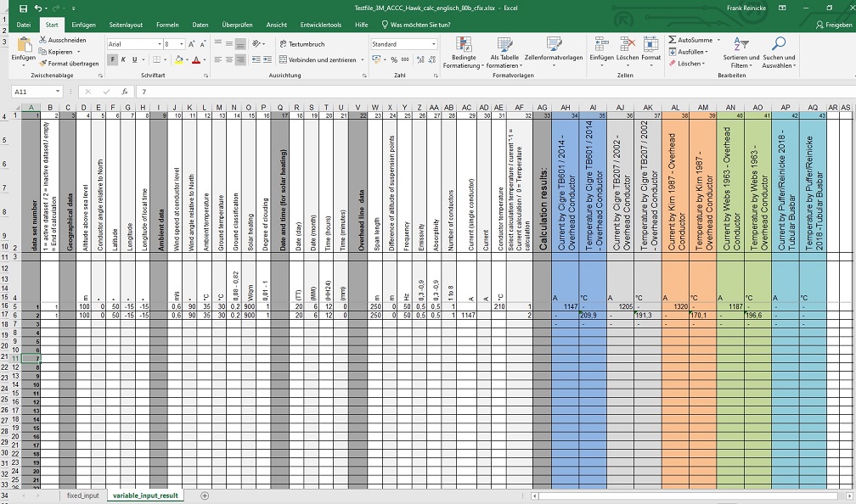Toggle italic formatting with the K icon
This screenshot has height=504, width=856.
coord(123,59)
